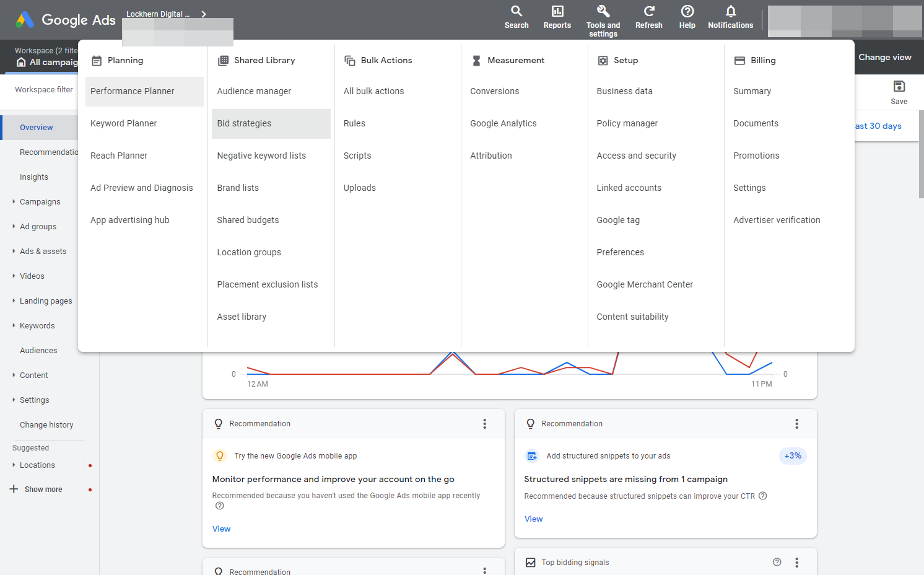Click help icon under mobile app recommendation text
The image size is (924, 575).
219,506
